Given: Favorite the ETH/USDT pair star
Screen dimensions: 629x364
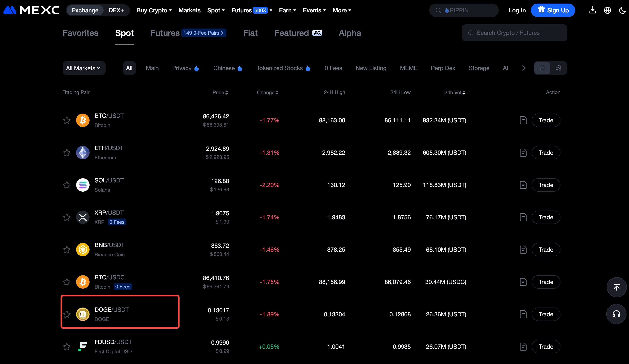Looking at the screenshot, I should pos(67,153).
